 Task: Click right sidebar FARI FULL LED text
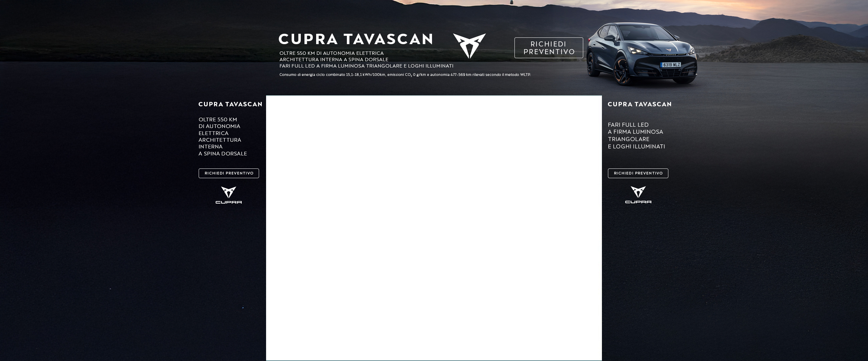(628, 125)
